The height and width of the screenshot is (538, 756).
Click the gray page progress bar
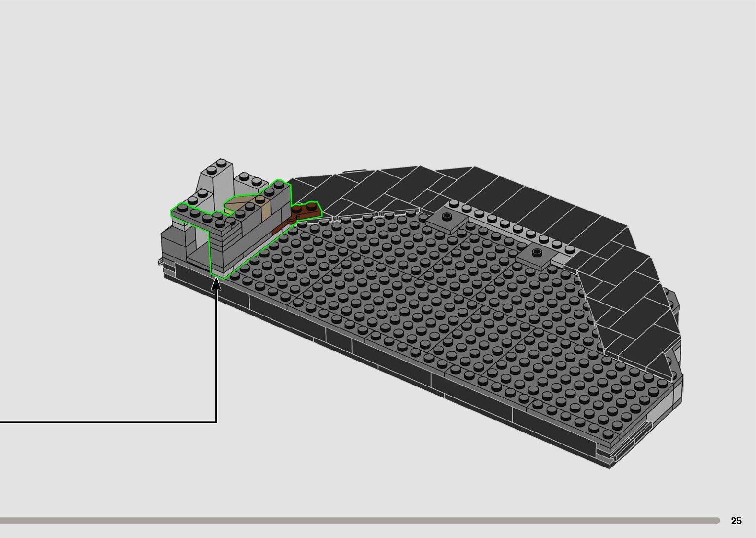point(359,520)
